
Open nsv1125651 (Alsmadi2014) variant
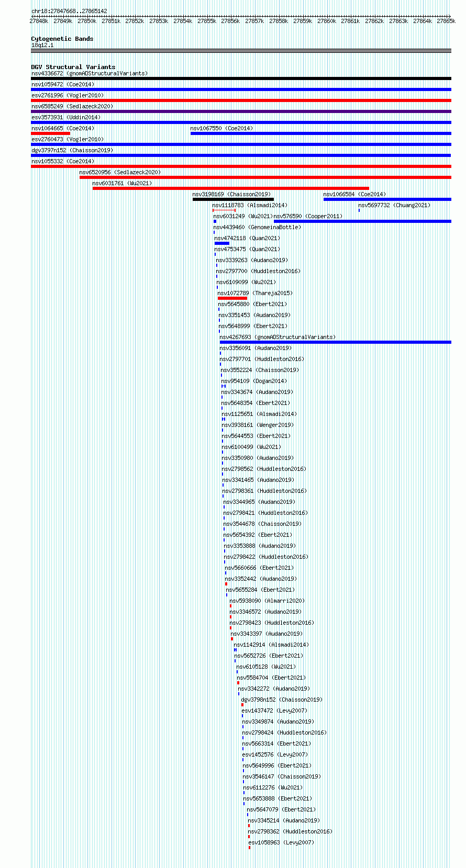point(259,414)
